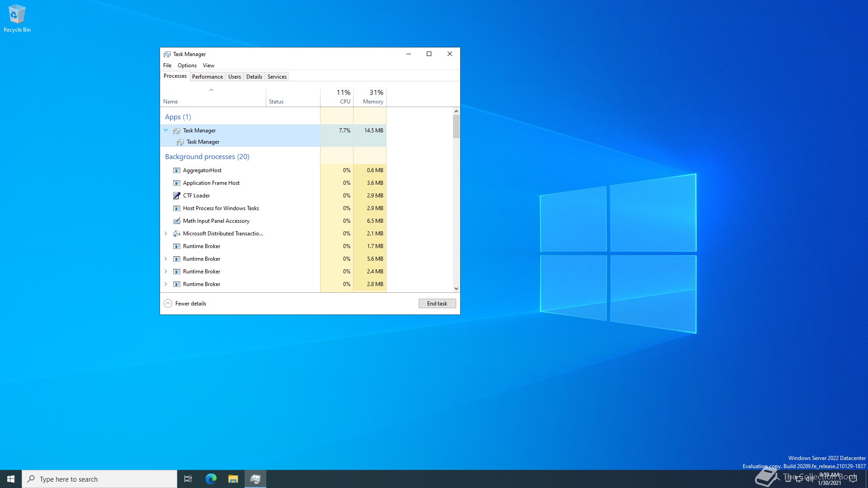Open Task View from the taskbar
868x488 pixels.
[x=188, y=479]
